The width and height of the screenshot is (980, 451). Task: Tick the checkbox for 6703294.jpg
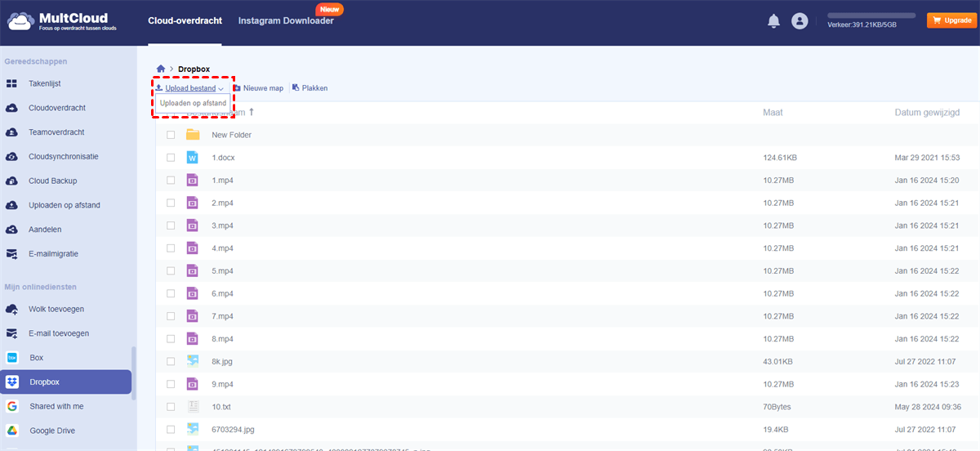[x=171, y=429]
